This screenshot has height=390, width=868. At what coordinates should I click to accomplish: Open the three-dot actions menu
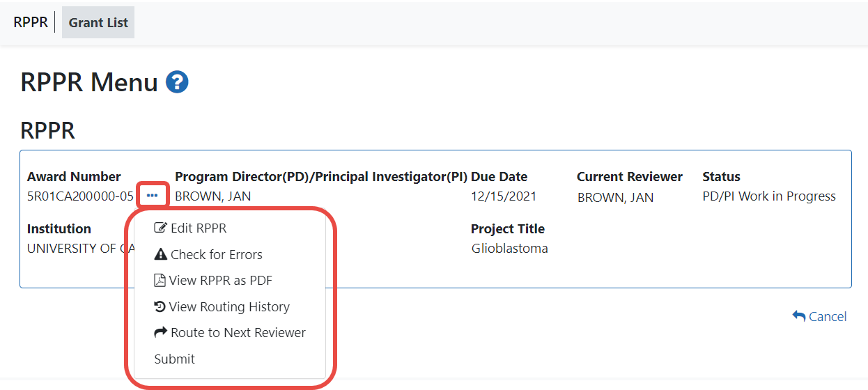click(153, 196)
